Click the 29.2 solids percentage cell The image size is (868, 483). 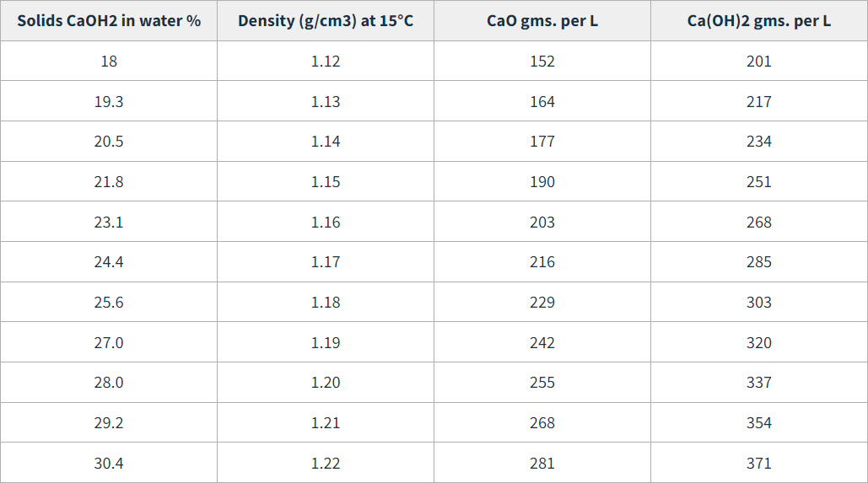[109, 423]
